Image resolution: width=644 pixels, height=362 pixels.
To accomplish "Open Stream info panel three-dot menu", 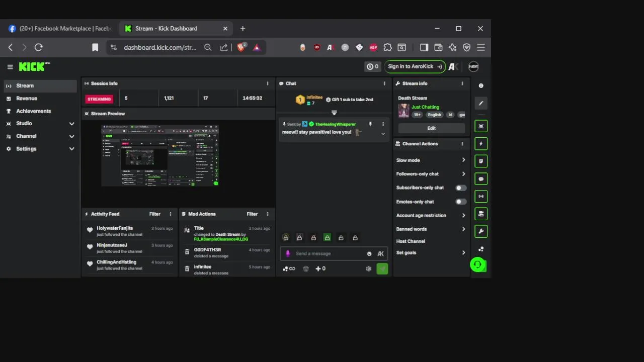I will pyautogui.click(x=462, y=83).
